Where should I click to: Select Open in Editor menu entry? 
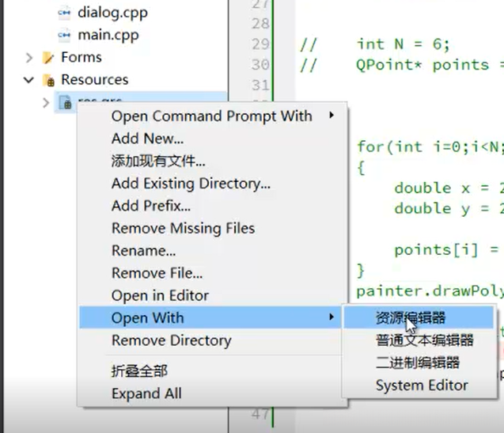212,295
